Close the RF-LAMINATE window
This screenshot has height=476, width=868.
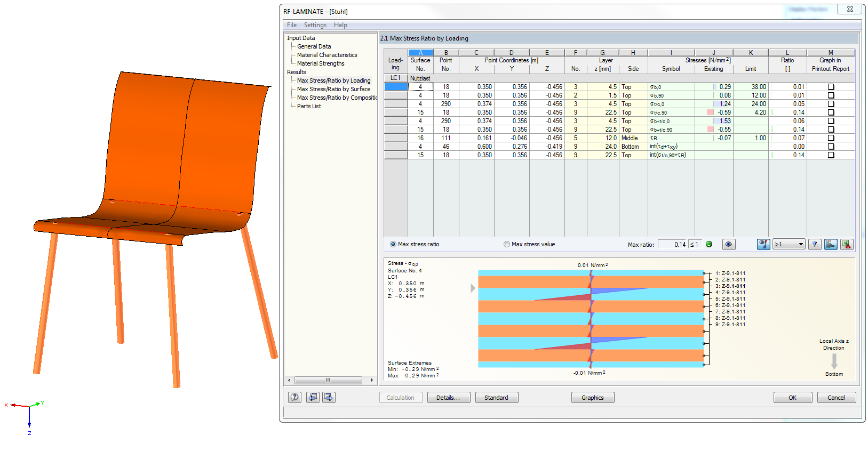pyautogui.click(x=850, y=9)
